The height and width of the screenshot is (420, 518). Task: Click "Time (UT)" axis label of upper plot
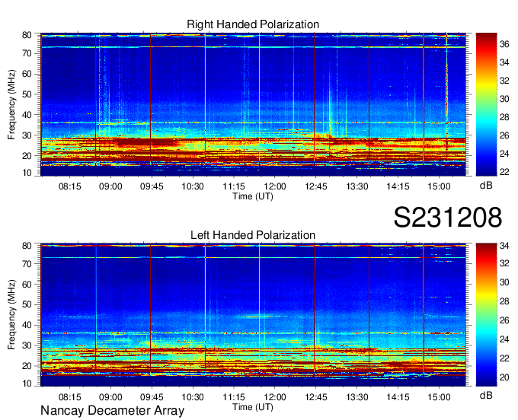point(253,196)
